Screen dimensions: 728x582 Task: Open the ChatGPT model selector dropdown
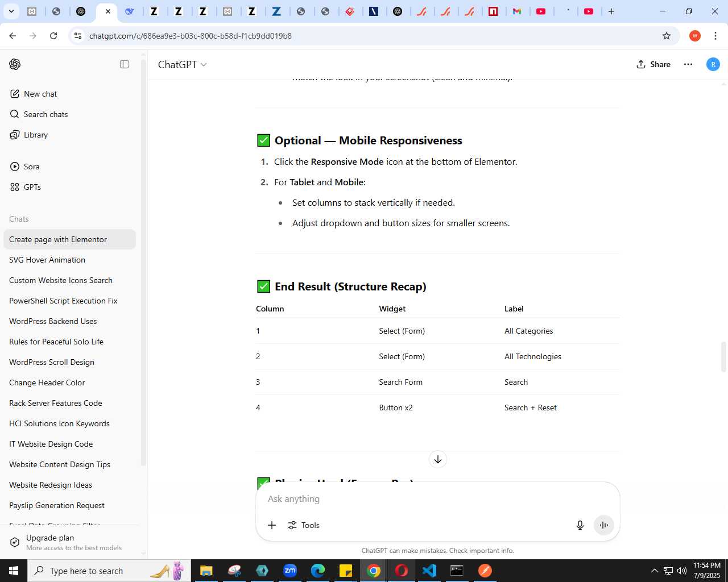(x=182, y=64)
